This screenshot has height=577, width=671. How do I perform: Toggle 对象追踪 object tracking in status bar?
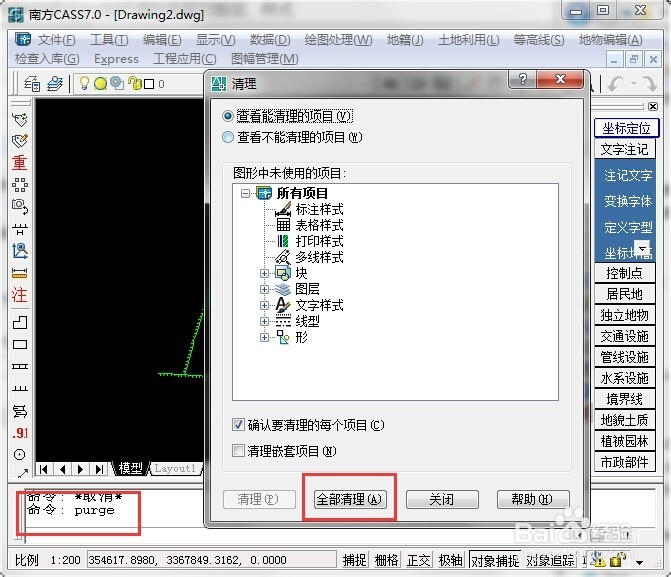550,560
